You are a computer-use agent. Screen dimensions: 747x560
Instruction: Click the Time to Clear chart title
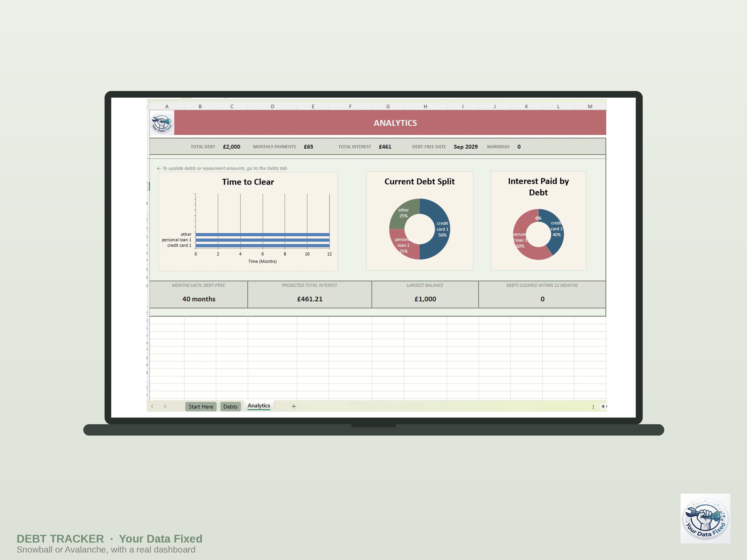point(248,182)
